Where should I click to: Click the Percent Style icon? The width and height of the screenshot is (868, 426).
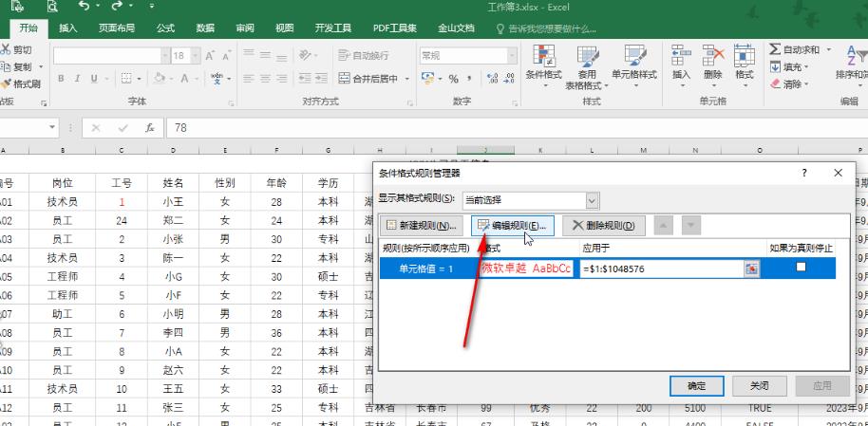point(453,79)
